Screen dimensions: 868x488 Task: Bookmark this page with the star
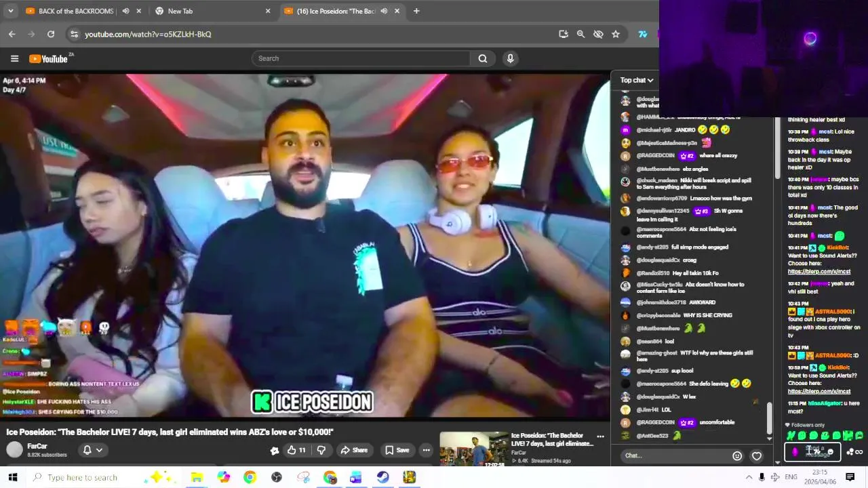click(x=616, y=34)
